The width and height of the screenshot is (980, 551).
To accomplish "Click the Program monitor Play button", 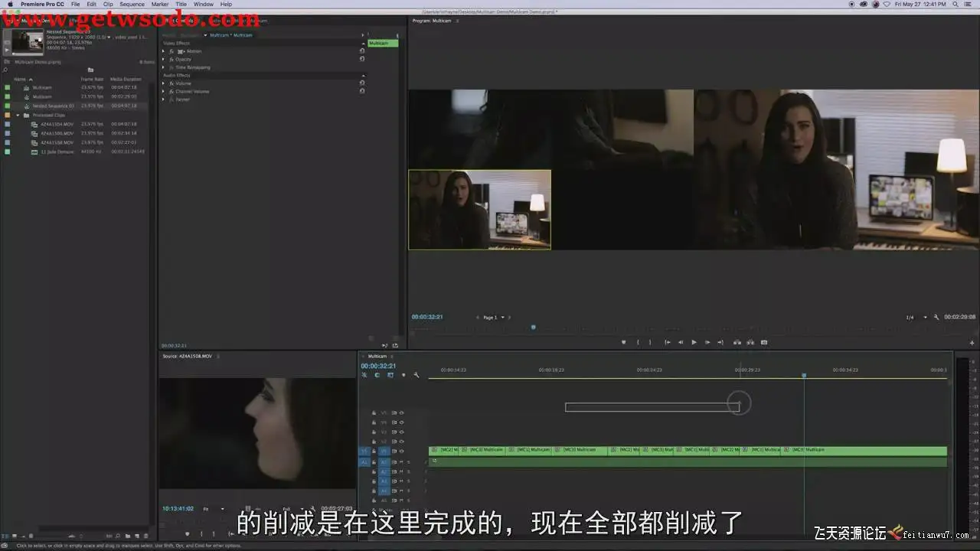I will tap(694, 342).
